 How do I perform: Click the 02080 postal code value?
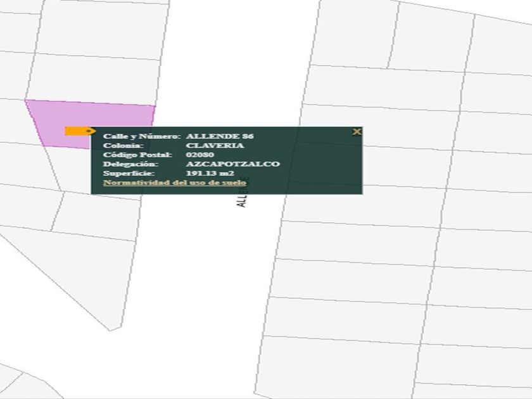[x=200, y=155]
